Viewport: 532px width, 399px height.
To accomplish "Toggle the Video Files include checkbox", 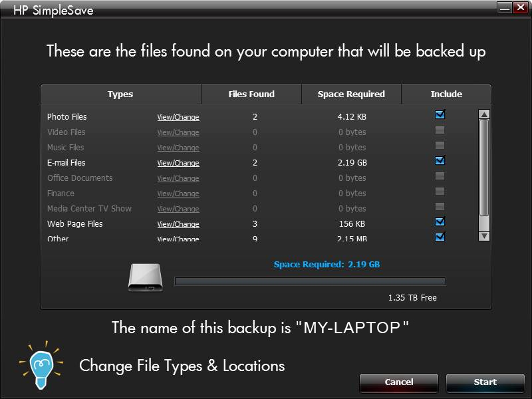I will click(x=440, y=130).
